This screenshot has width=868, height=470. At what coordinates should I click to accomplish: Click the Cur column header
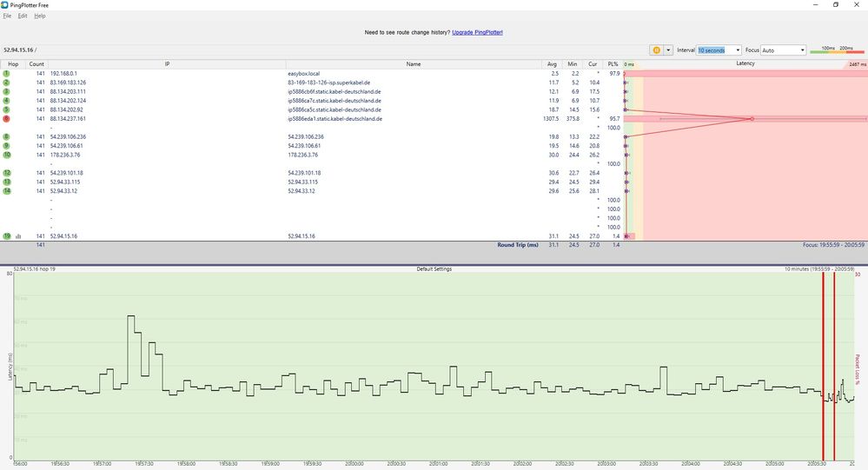tap(593, 64)
